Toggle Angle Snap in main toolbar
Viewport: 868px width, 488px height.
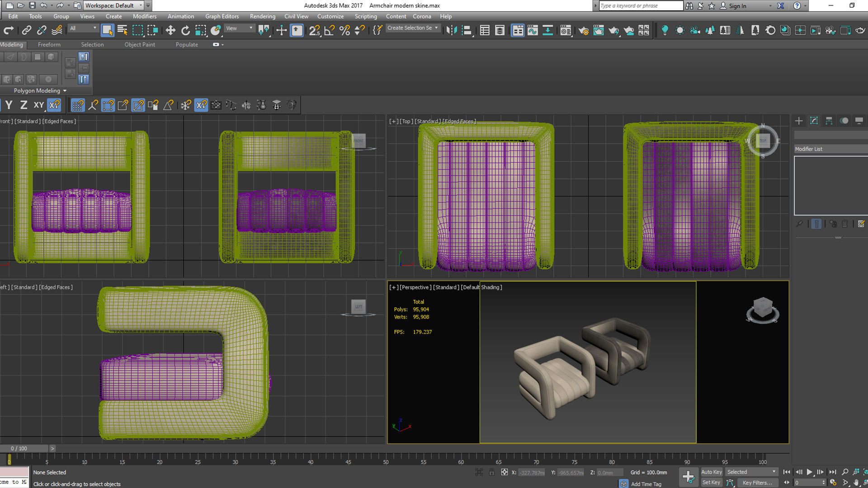(x=329, y=30)
